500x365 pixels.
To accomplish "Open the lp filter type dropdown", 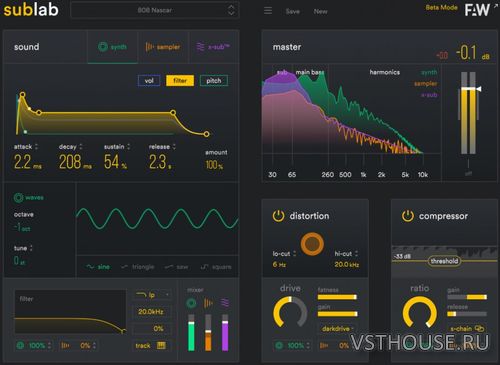I will pyautogui.click(x=152, y=295).
